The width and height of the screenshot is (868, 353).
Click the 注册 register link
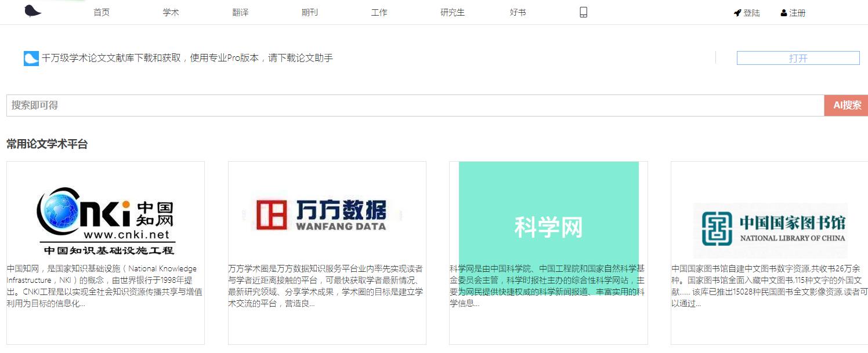point(797,12)
